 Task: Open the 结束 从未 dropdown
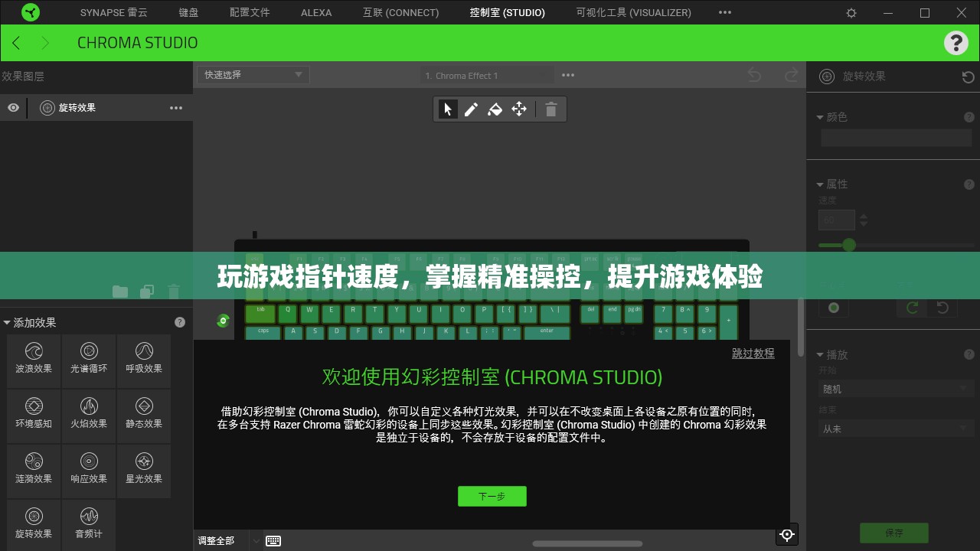[x=896, y=429]
